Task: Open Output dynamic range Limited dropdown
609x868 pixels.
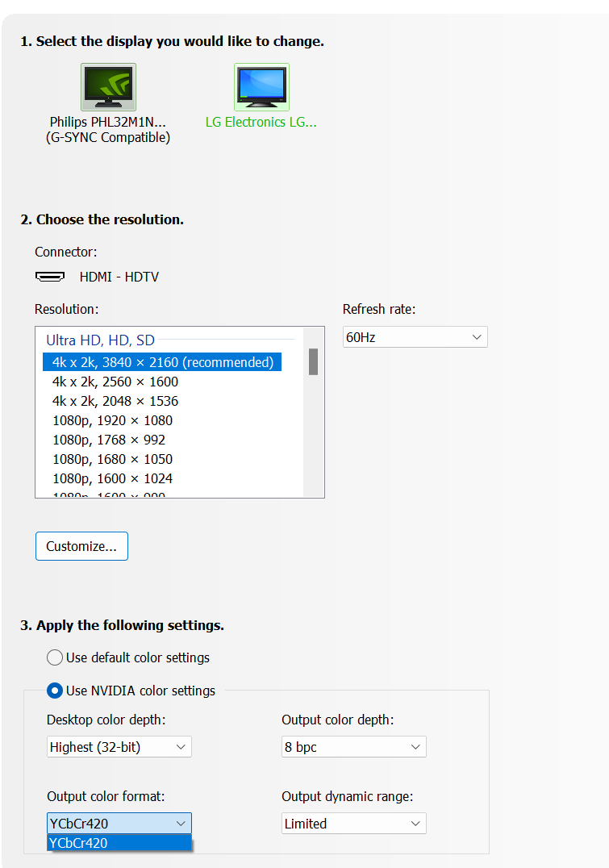Action: [x=354, y=823]
